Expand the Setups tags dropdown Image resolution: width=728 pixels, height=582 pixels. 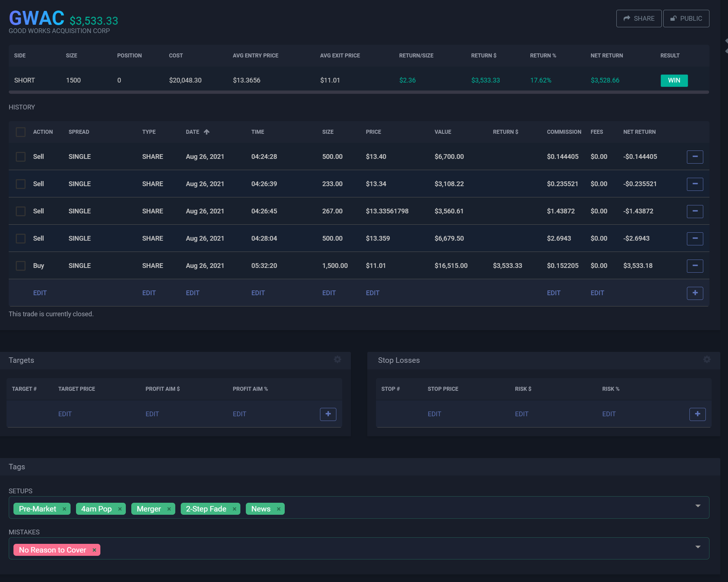coord(697,506)
